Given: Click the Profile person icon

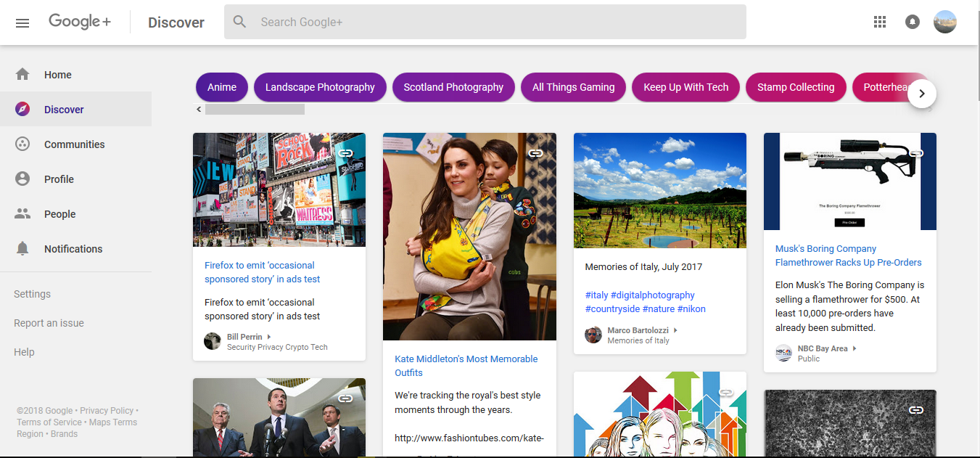Looking at the screenshot, I should (x=22, y=179).
